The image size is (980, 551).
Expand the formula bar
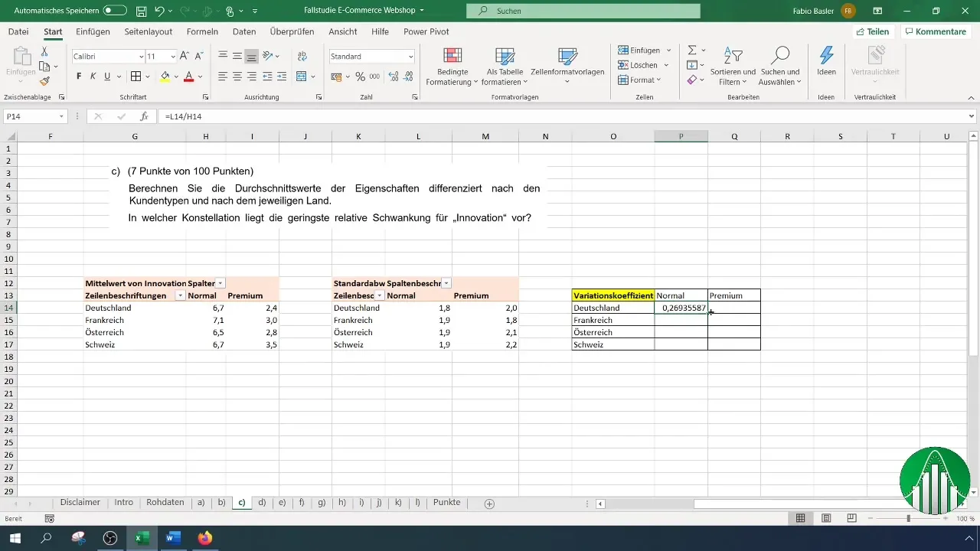tap(972, 116)
